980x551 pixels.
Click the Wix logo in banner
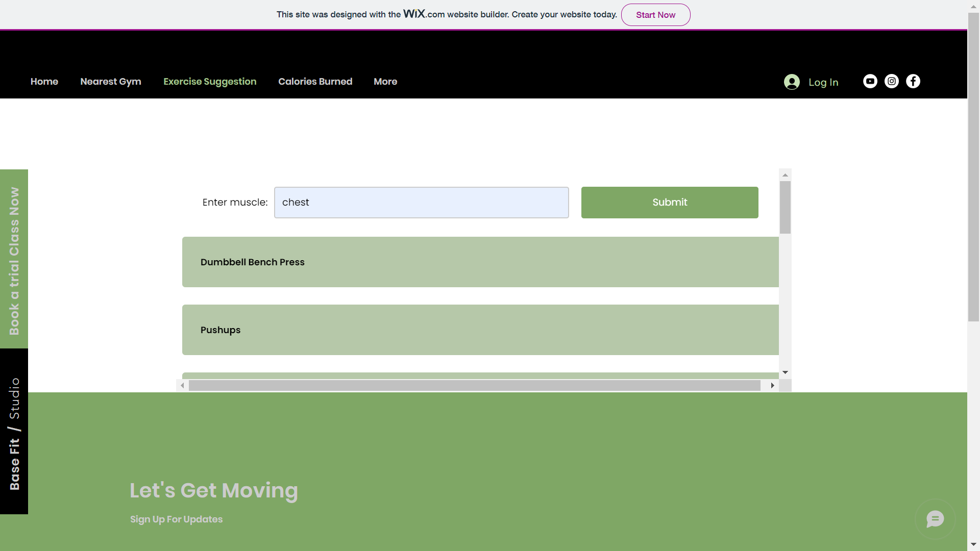[414, 14]
